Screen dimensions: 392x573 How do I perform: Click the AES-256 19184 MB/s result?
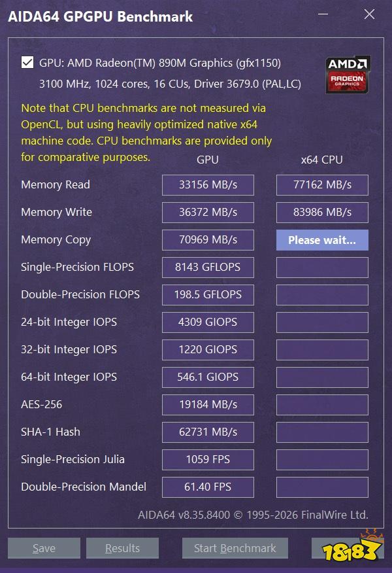click(x=208, y=404)
